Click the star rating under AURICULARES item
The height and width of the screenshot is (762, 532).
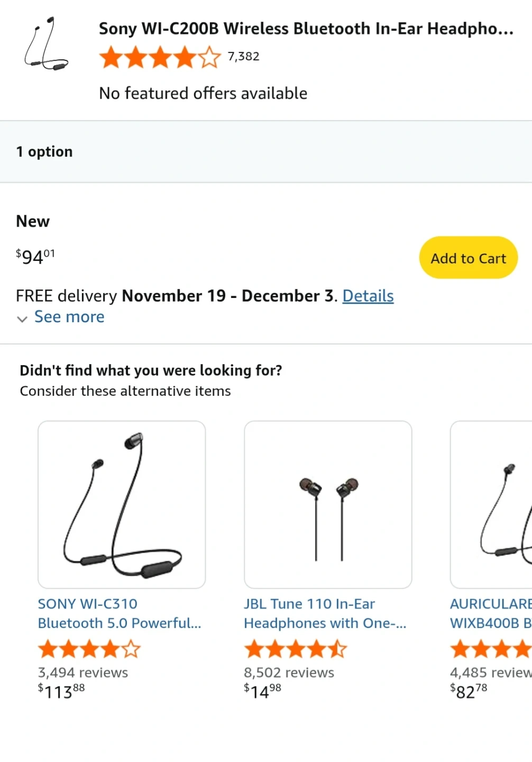(490, 649)
